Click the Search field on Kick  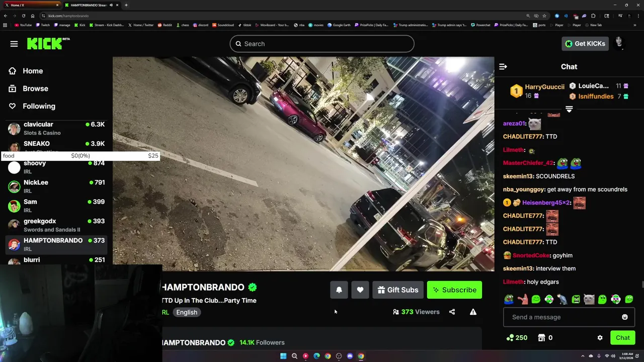pos(322,44)
